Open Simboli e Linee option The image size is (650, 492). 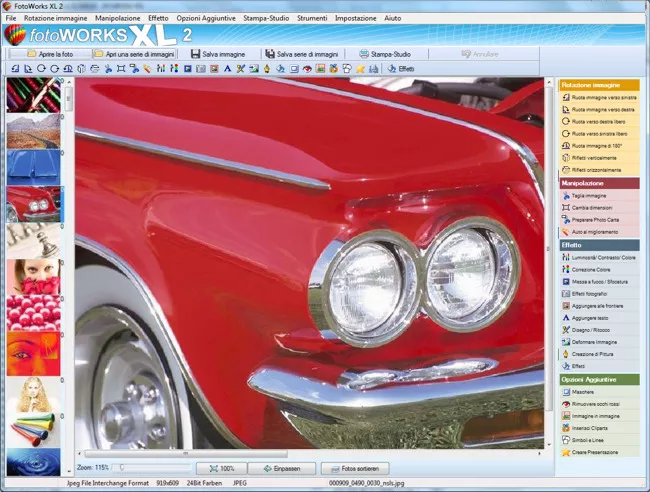pos(599,440)
